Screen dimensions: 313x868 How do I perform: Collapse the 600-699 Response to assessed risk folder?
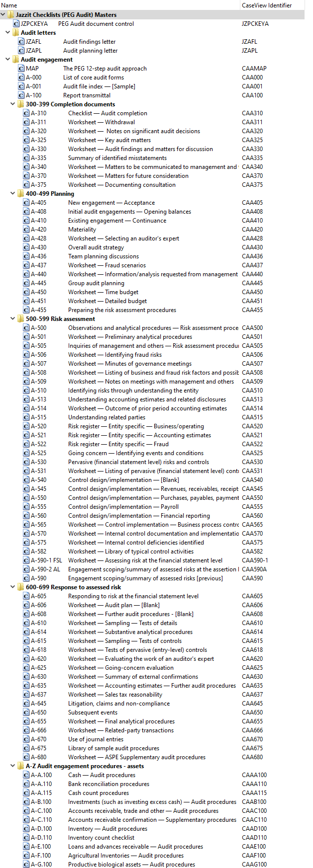coord(13,587)
